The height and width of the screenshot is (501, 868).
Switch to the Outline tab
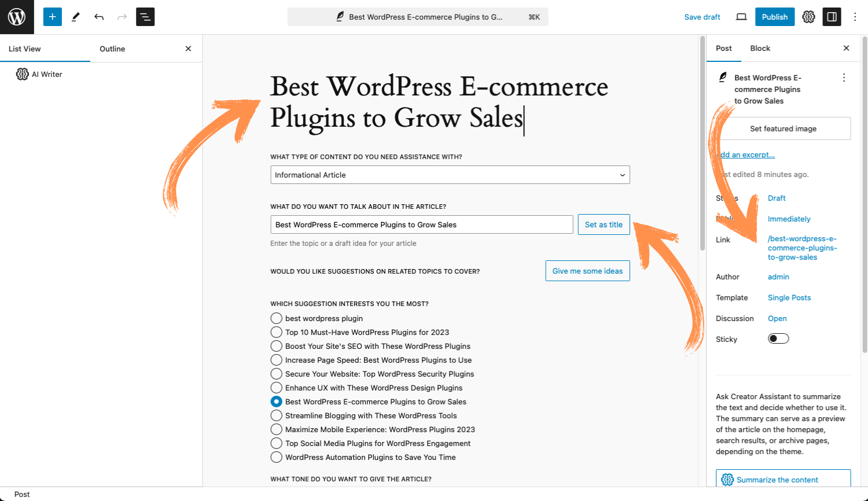[112, 49]
